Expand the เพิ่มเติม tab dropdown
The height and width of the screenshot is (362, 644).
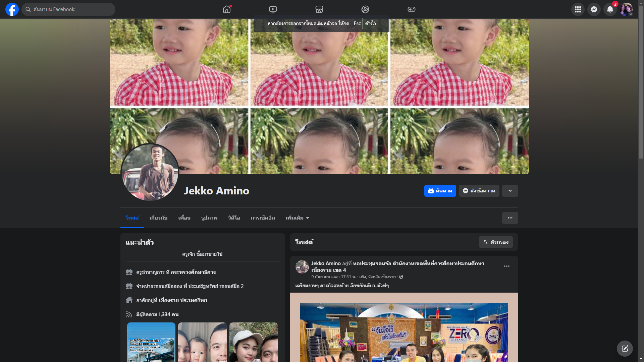[x=297, y=218]
